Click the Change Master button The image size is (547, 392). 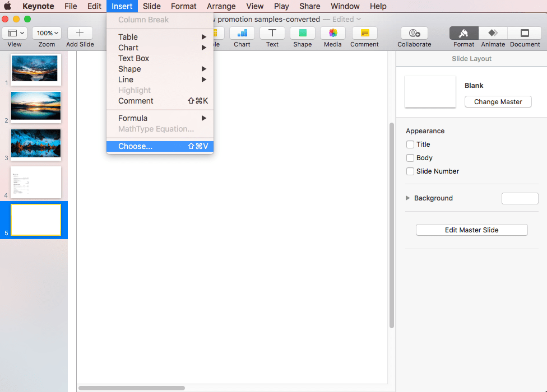[x=498, y=102]
